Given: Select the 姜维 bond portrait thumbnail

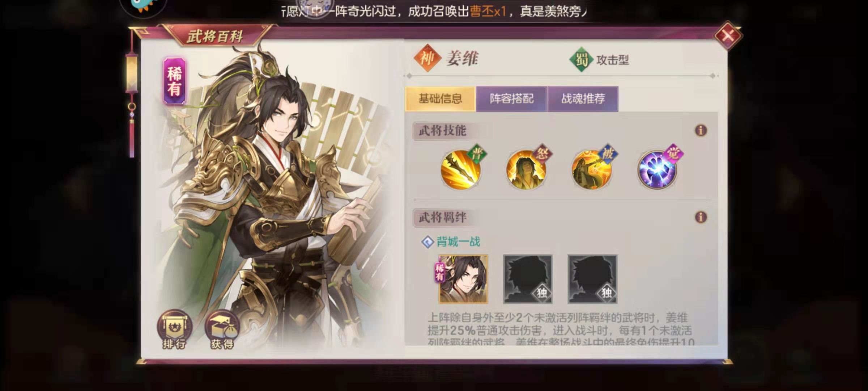Looking at the screenshot, I should pyautogui.click(x=463, y=279).
